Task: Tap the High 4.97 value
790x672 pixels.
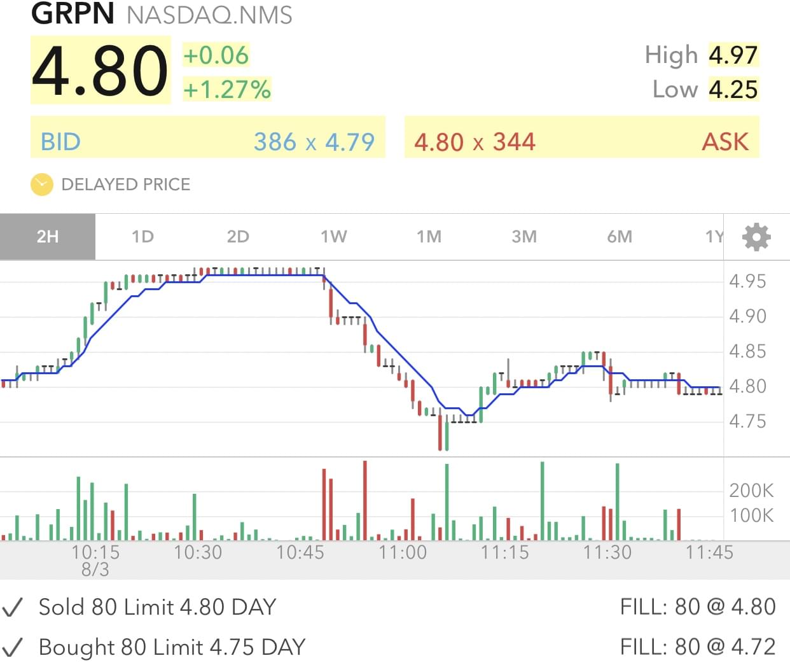Action: tap(733, 55)
